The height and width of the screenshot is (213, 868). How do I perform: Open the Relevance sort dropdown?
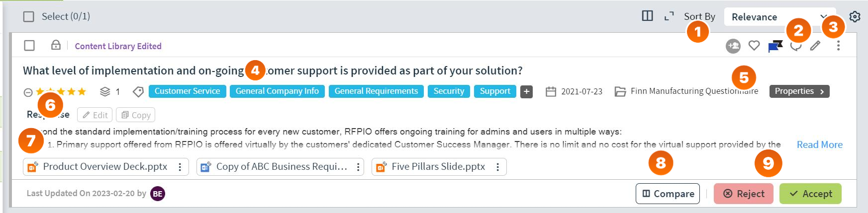[779, 17]
